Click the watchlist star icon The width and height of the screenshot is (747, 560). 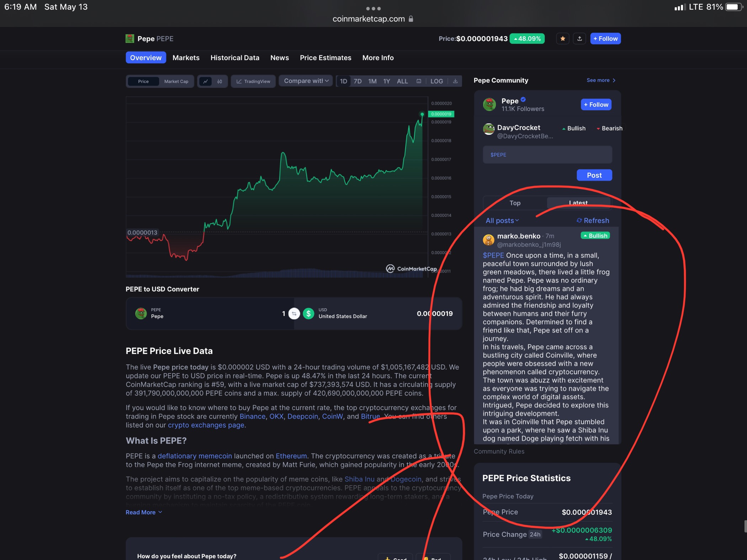tap(562, 38)
